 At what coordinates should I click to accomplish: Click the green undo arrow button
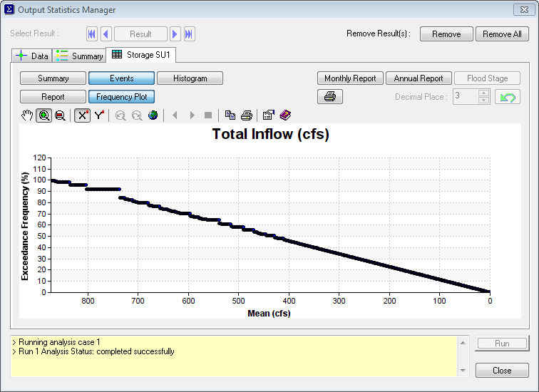pyautogui.click(x=508, y=96)
